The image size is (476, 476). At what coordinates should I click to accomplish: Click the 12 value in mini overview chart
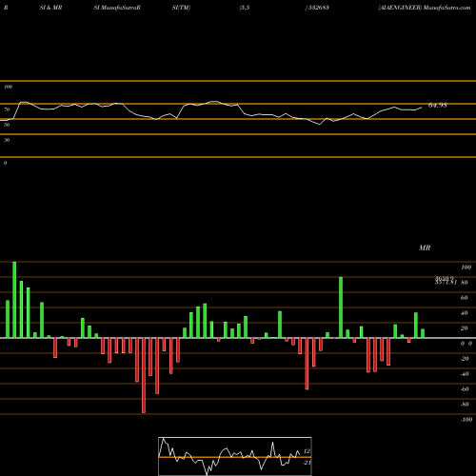307,451
